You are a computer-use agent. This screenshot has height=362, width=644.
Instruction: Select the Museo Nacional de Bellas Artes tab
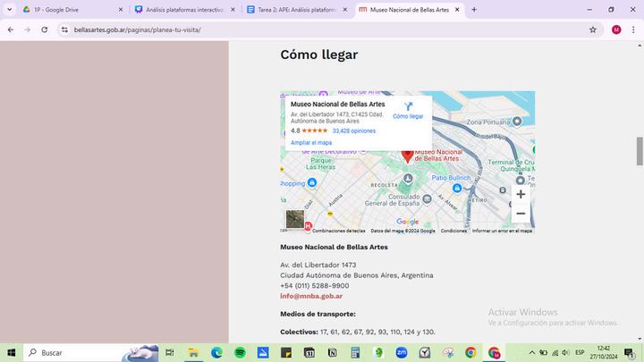(x=409, y=10)
